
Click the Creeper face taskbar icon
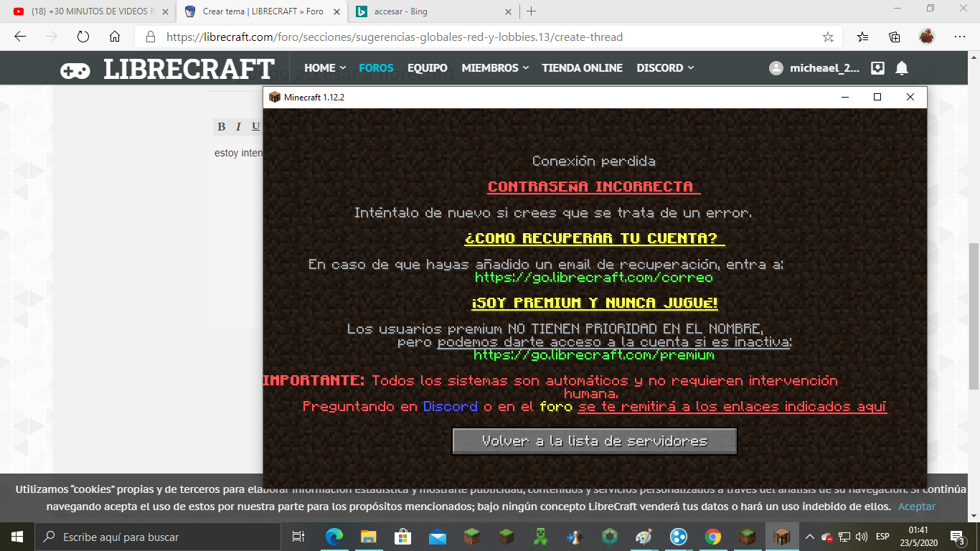click(x=541, y=537)
